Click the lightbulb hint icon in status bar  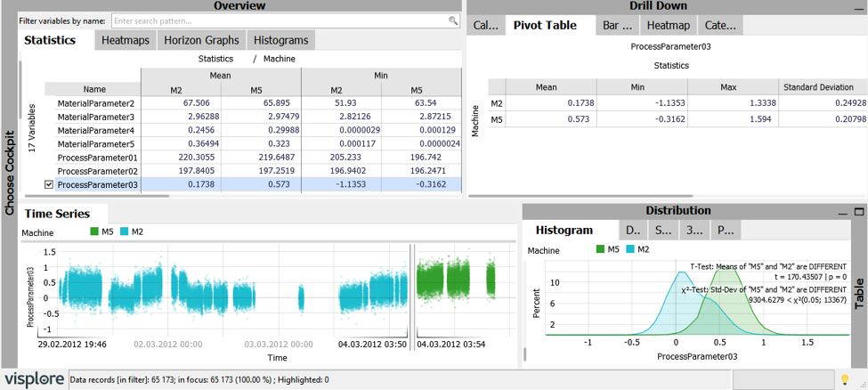845,380
